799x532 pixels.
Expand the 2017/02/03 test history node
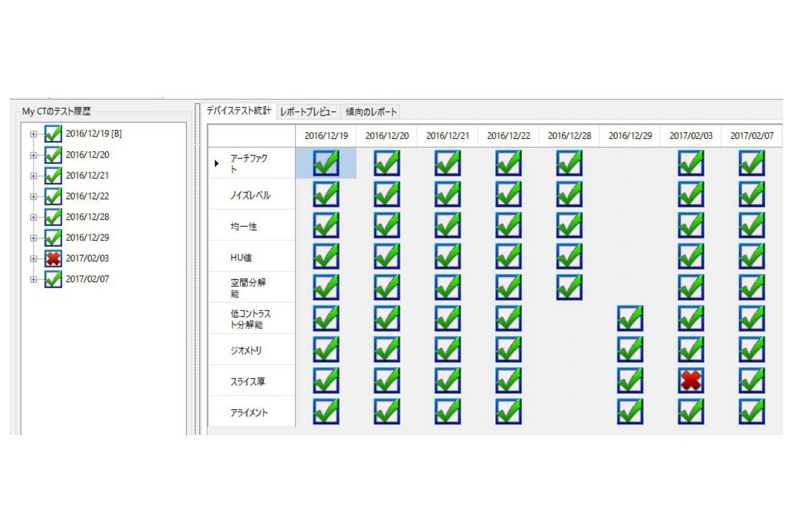point(34,259)
